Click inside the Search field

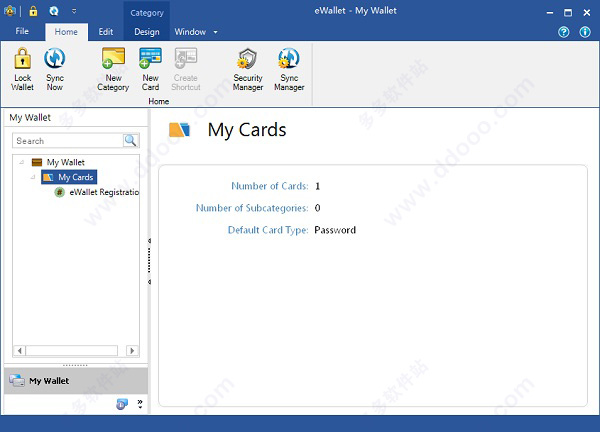tap(68, 141)
